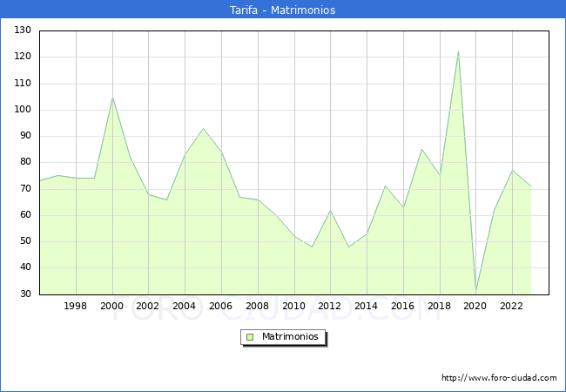The height and width of the screenshot is (392, 566).
Task: Click the 2005 peak data point
Action: point(203,129)
